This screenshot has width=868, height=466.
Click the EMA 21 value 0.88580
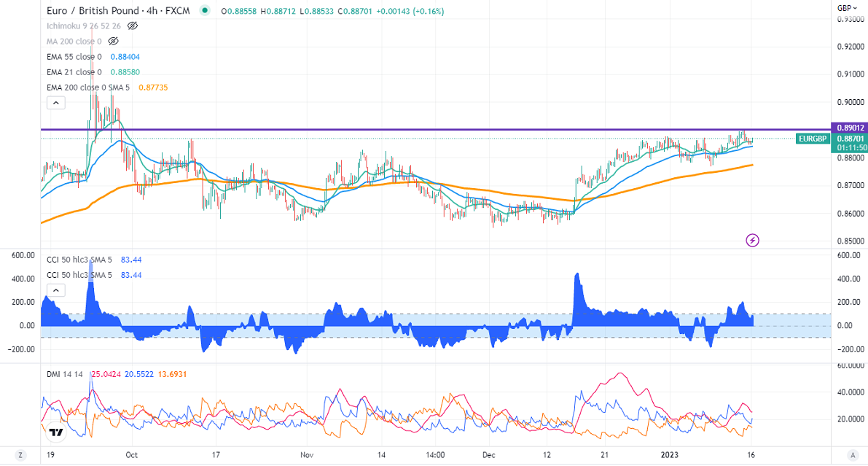point(125,72)
